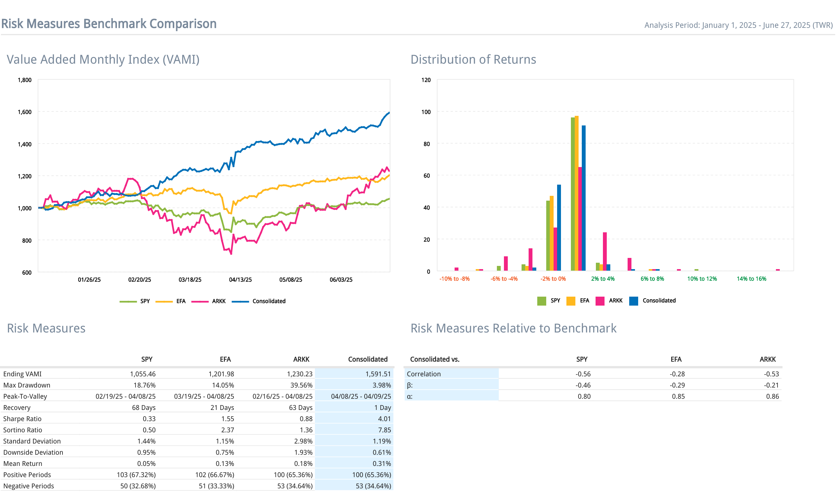The image size is (840, 504).
Task: Click the Consolidated legend line in VAMI chart
Action: (x=240, y=301)
